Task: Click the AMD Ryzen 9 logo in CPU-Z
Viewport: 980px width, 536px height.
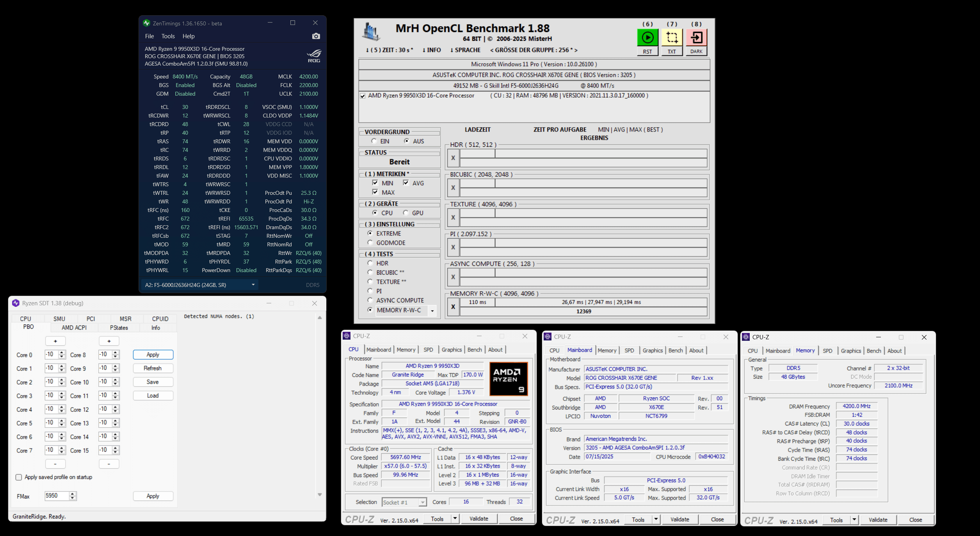Action: (509, 379)
